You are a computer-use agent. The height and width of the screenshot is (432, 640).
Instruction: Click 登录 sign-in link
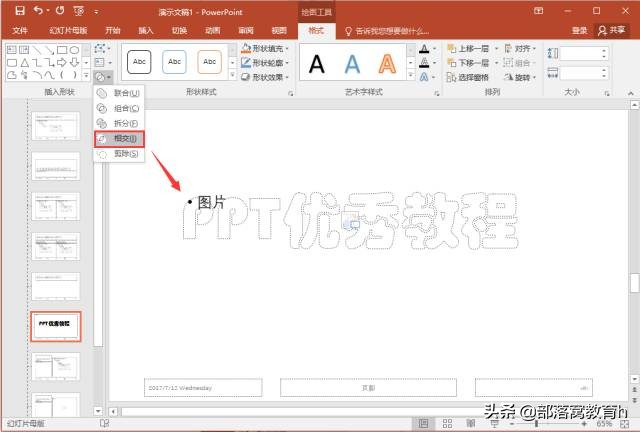580,31
